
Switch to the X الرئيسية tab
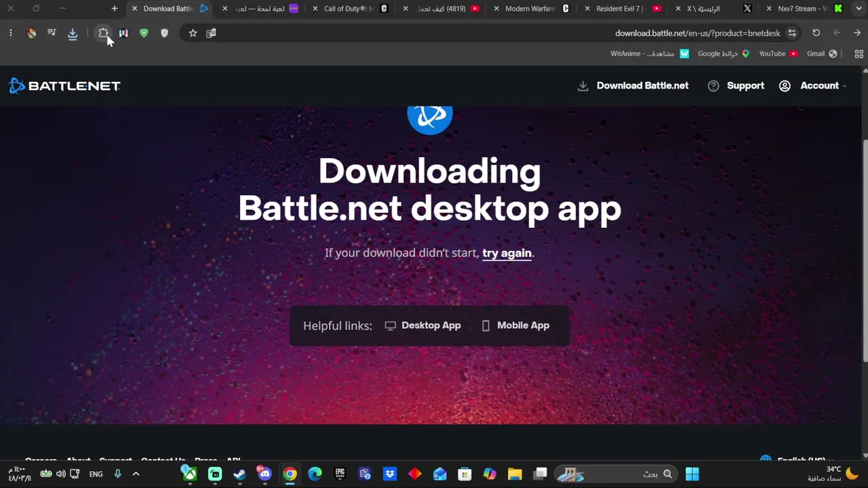(x=715, y=9)
